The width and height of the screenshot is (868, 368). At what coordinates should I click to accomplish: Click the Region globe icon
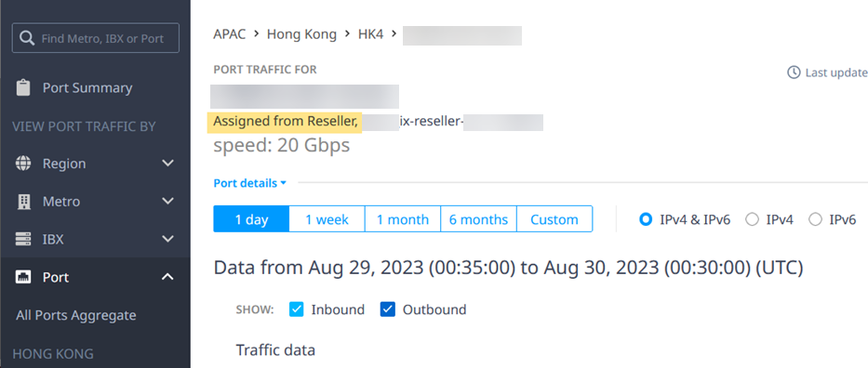coord(23,164)
